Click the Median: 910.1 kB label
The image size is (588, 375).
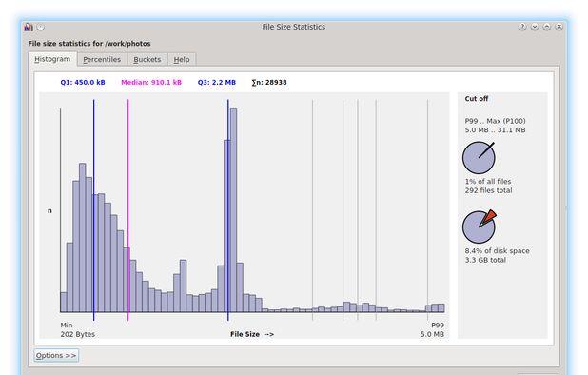[x=151, y=82]
